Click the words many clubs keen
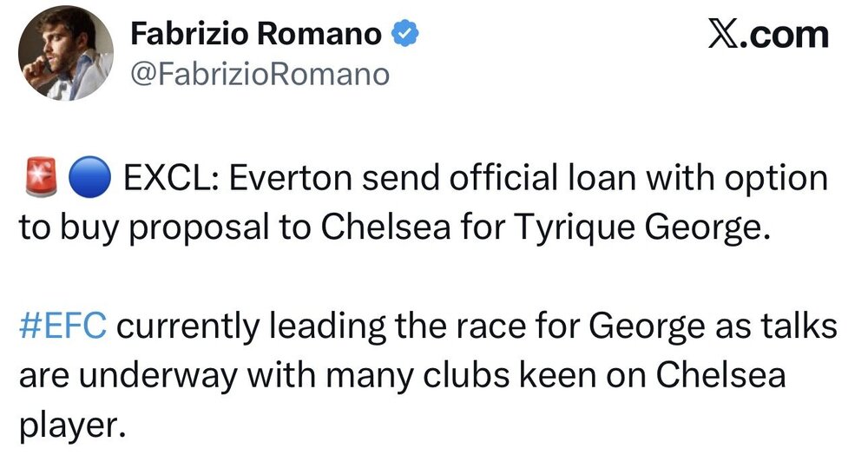Image resolution: width=868 pixels, height=455 pixels. [x=460, y=376]
